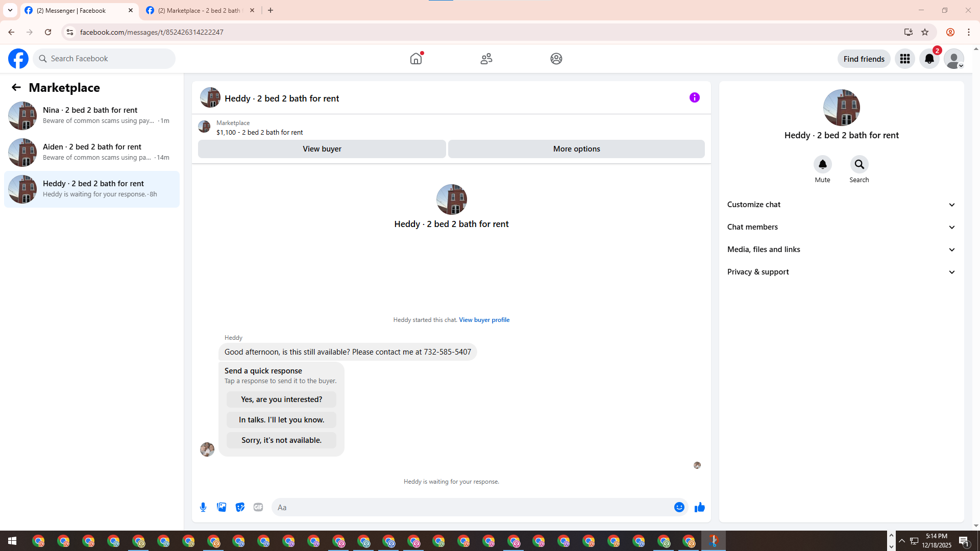Open the Friends icon in top navigation
980x551 pixels.
pos(486,59)
